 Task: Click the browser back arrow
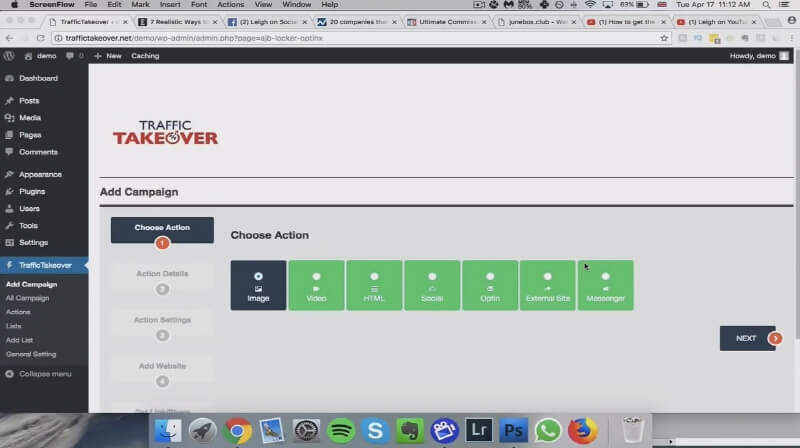pos(9,38)
